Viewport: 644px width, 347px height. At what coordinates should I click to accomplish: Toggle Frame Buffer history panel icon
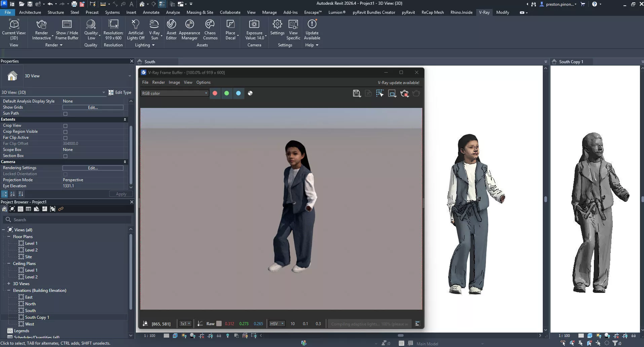click(417, 323)
